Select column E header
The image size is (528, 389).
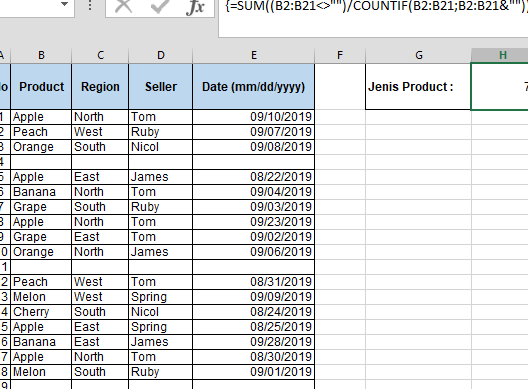pyautogui.click(x=254, y=55)
